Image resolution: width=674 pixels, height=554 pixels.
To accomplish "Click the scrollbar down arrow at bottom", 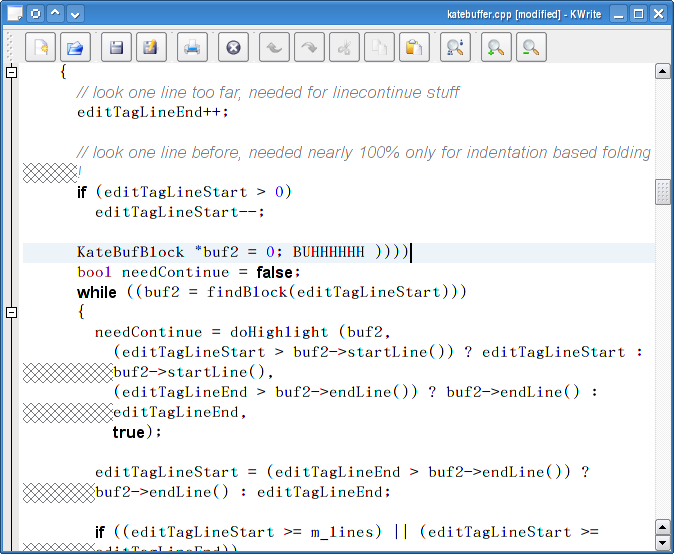I will (x=662, y=542).
